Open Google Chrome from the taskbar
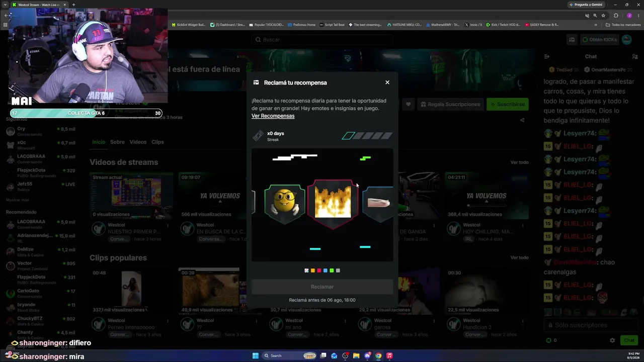 [378, 356]
